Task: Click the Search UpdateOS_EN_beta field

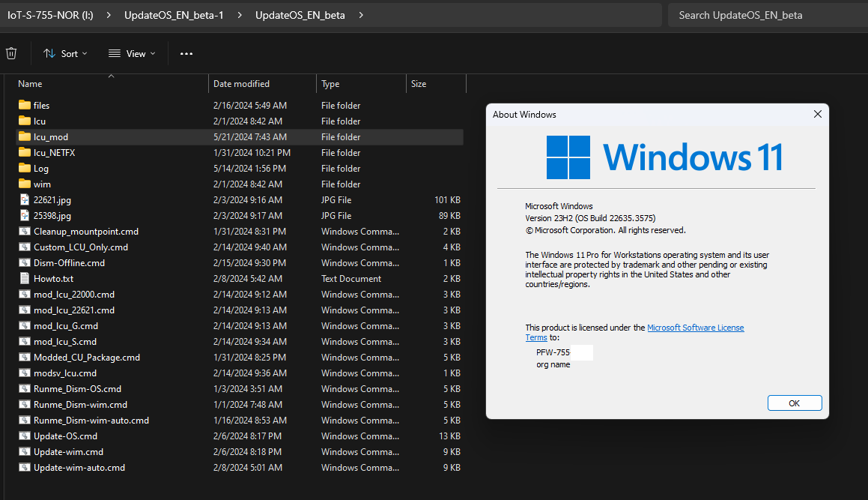Action: point(768,15)
